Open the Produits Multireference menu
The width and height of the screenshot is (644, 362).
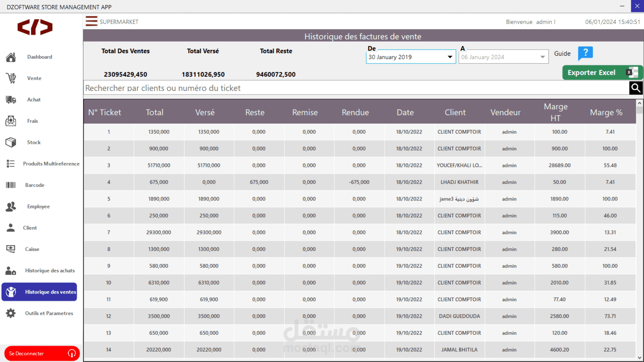coord(51,164)
